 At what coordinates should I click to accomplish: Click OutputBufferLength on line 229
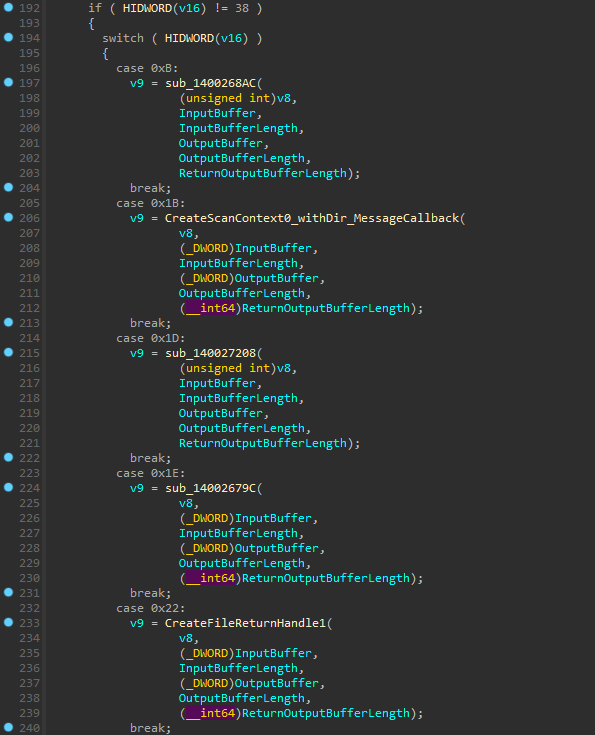point(241,563)
